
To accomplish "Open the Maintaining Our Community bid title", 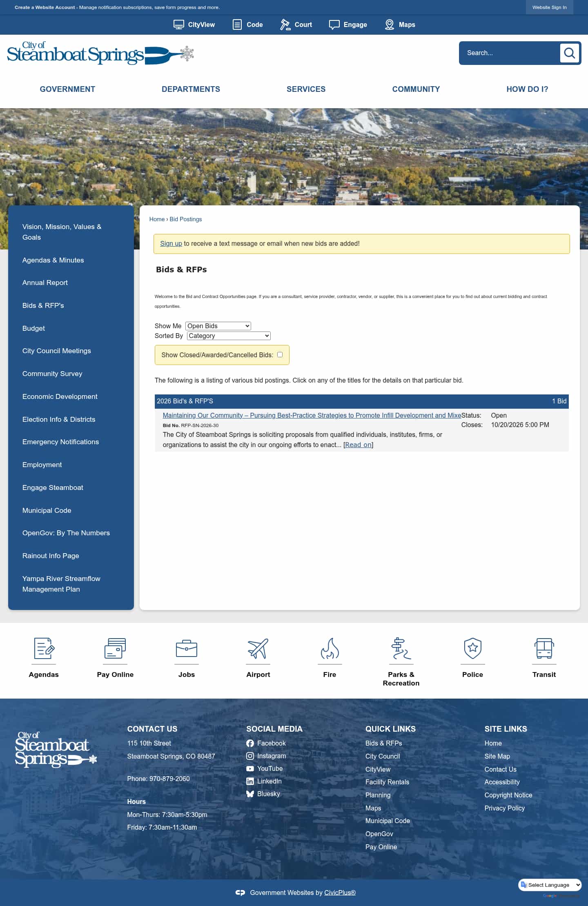I will 312,416.
